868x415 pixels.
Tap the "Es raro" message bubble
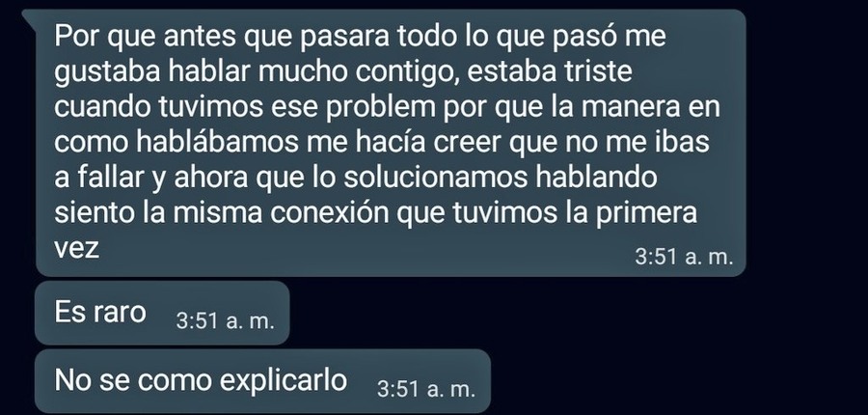162,313
